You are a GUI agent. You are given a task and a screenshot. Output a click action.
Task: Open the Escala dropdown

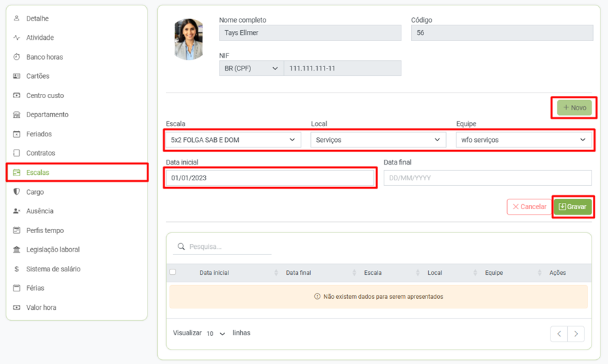[233, 140]
